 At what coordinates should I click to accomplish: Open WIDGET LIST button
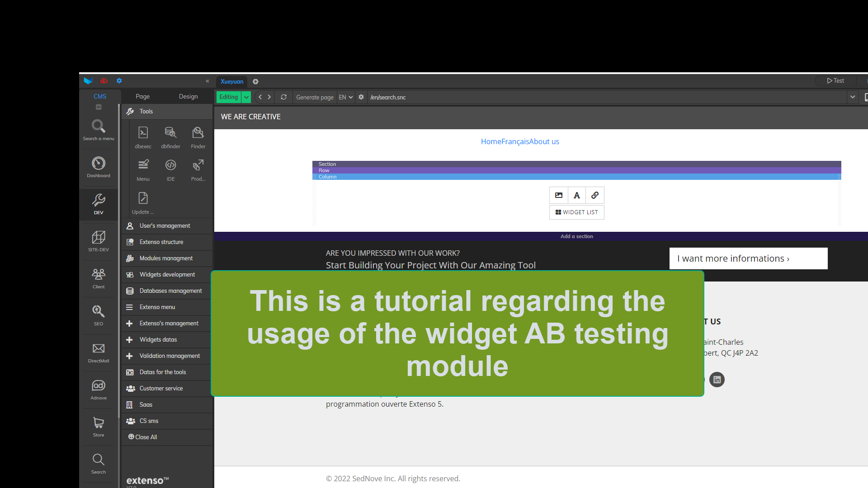[x=577, y=212]
